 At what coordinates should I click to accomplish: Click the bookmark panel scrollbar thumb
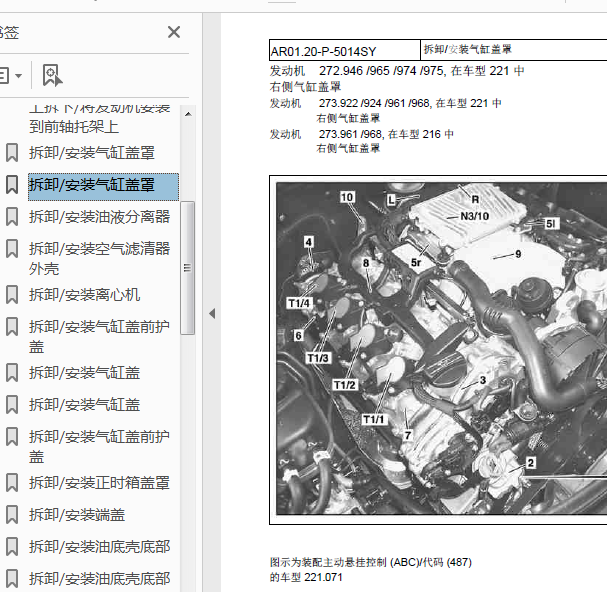[x=188, y=268]
